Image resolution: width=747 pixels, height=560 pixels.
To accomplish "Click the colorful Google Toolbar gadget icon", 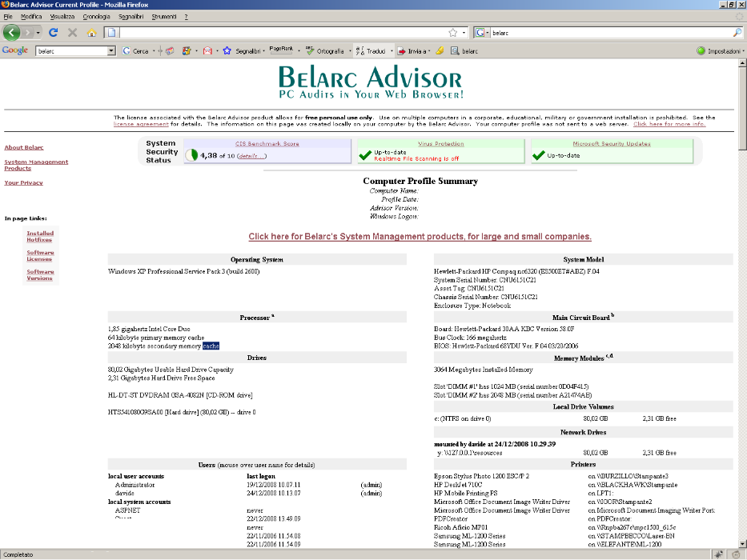I will coord(187,51).
